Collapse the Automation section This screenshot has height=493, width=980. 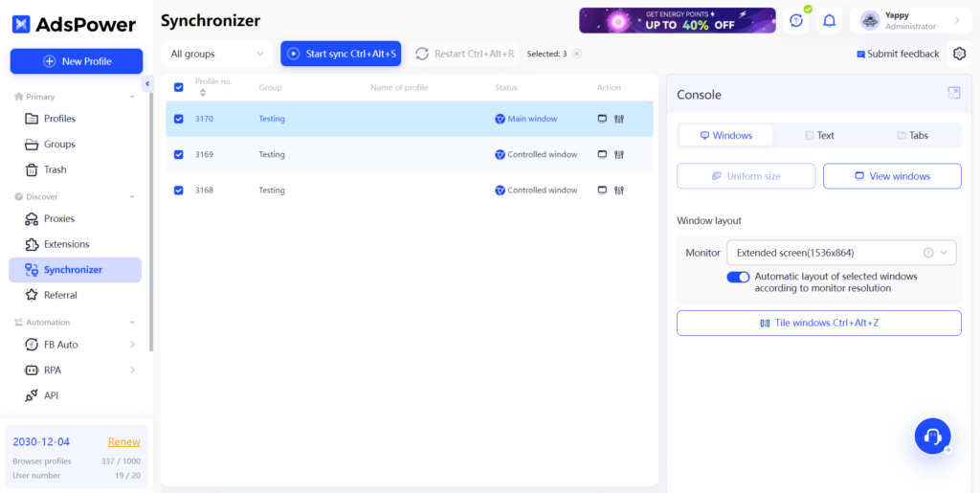tap(132, 323)
